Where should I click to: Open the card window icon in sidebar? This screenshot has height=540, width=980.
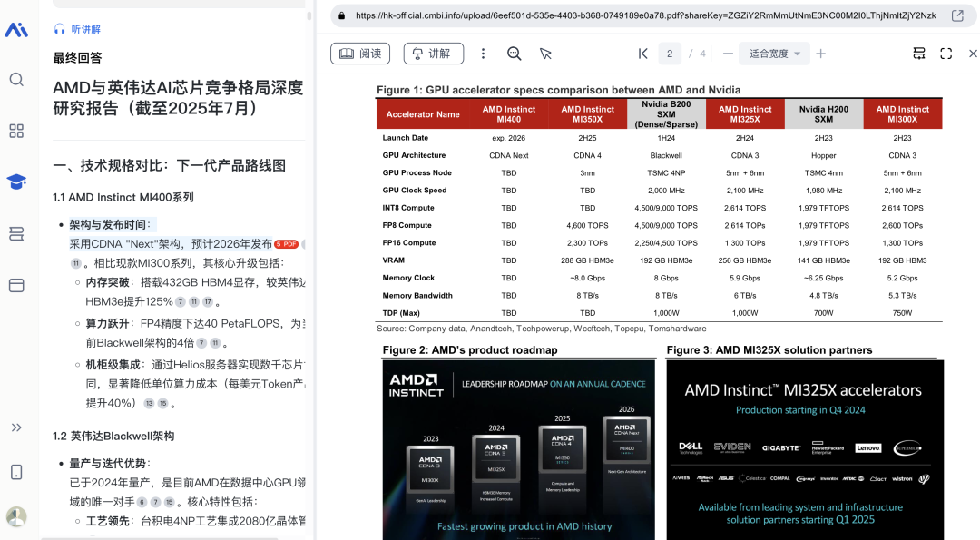coord(16,285)
